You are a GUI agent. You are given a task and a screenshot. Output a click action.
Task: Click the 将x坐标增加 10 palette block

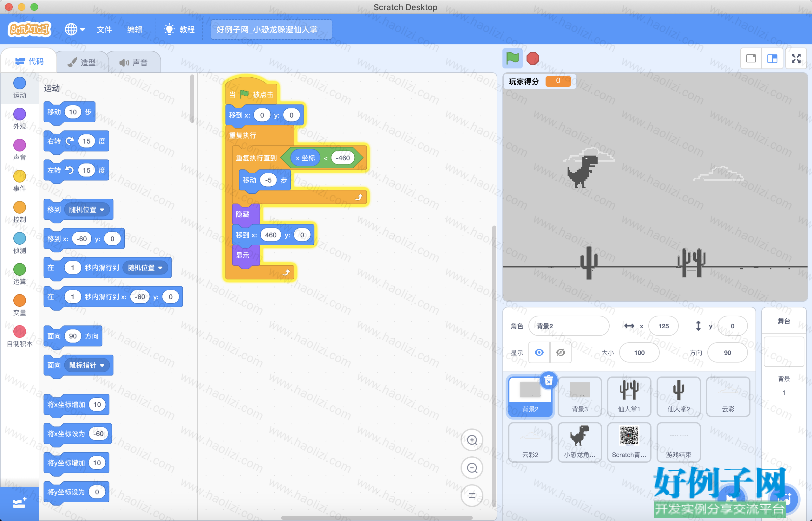(76, 404)
